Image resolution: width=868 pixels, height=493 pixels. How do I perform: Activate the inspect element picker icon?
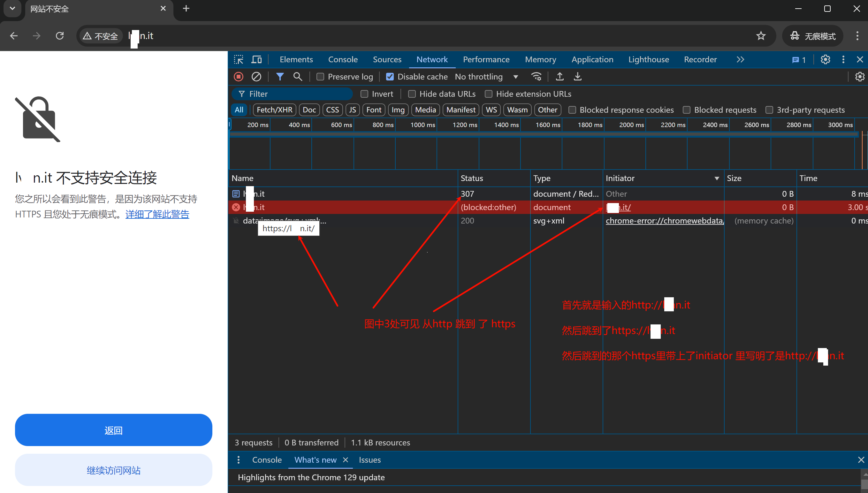tap(239, 60)
